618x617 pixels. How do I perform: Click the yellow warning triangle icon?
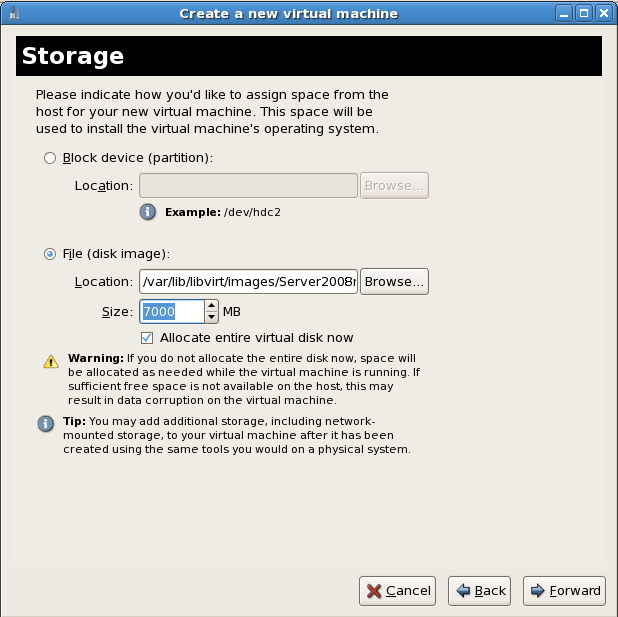(51, 361)
